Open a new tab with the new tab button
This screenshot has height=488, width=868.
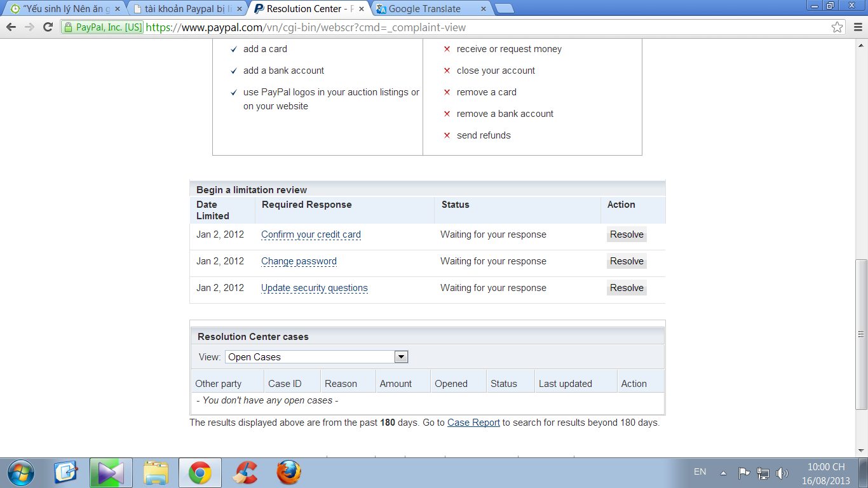tap(505, 9)
